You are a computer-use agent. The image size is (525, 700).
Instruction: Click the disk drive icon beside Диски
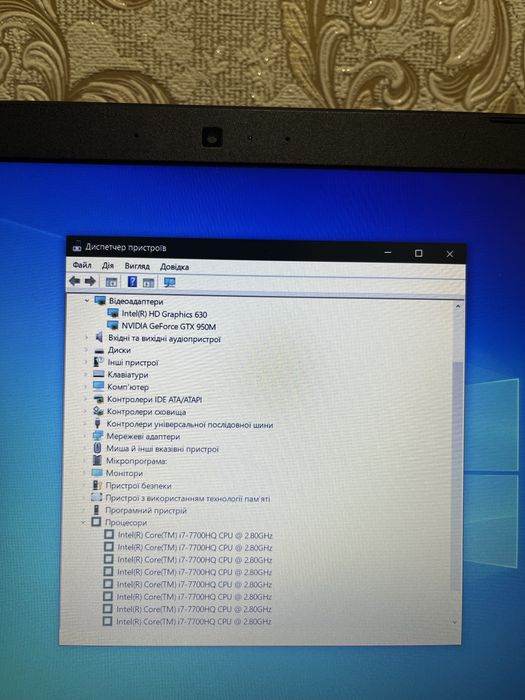coord(99,350)
